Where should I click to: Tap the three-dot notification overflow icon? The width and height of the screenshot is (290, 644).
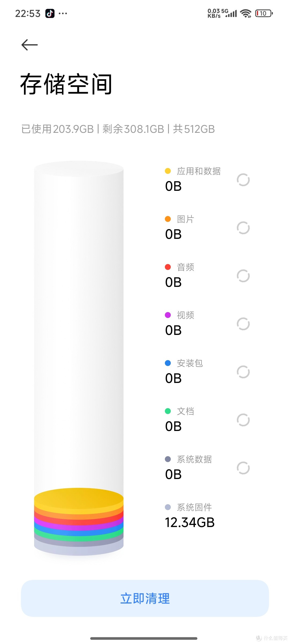[x=63, y=13]
